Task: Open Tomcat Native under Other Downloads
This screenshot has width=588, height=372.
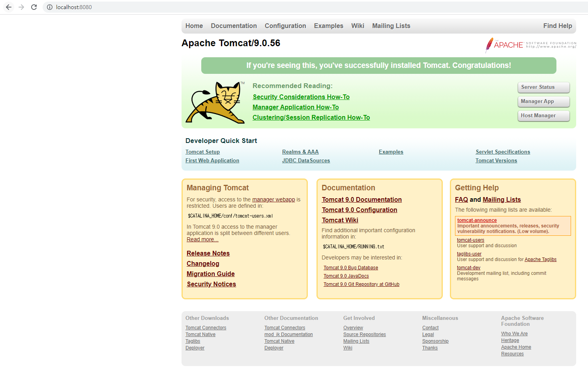Action: [x=200, y=334]
